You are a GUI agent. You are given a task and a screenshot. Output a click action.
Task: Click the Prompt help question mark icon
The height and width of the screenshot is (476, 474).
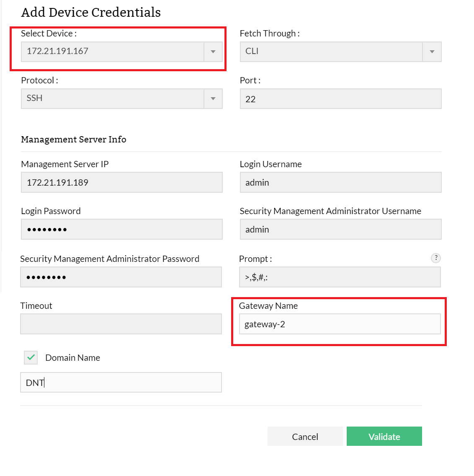point(435,258)
